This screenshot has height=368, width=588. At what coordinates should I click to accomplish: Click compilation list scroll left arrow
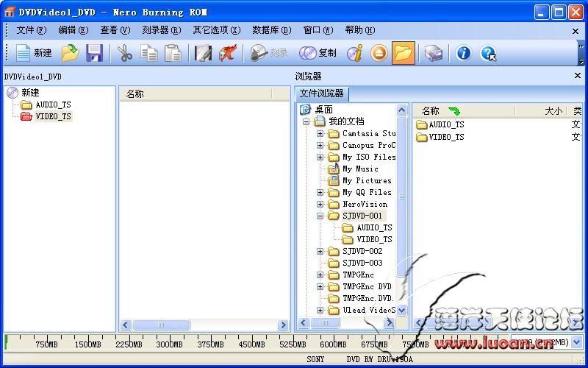tap(126, 325)
